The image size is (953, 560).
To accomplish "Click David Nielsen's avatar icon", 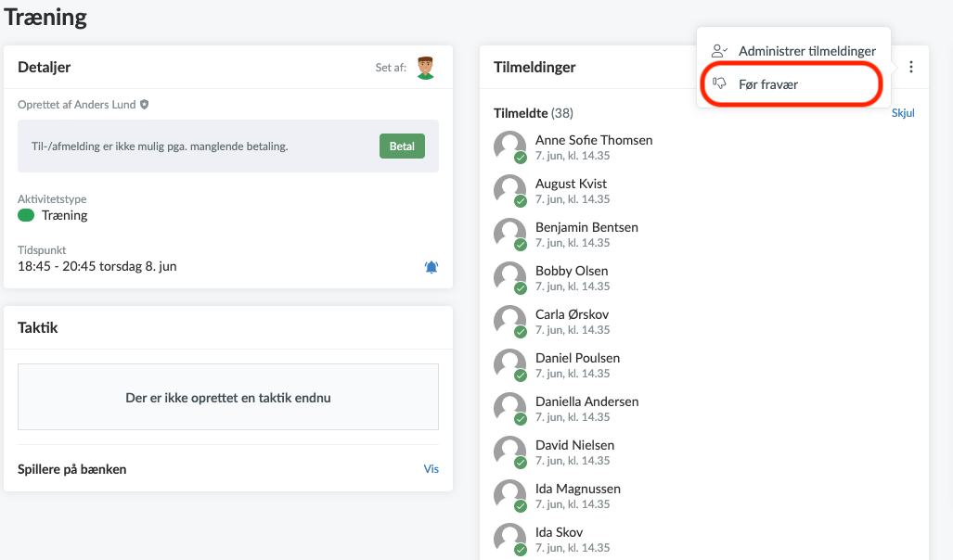I will pos(509,452).
